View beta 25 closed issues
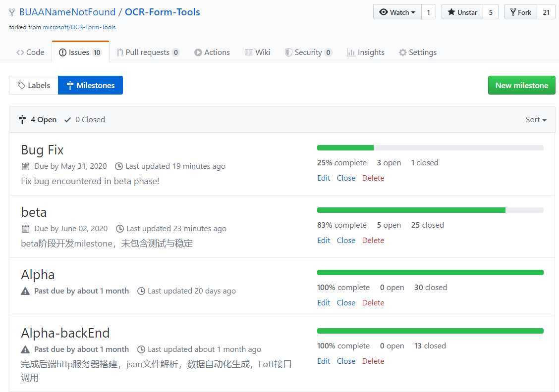Image resolution: width=559 pixels, height=392 pixels. click(x=428, y=225)
